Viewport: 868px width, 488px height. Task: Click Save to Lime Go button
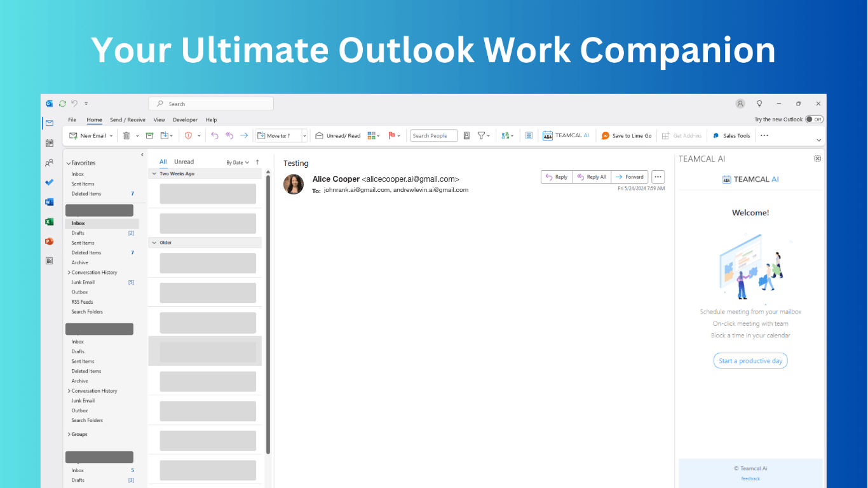[627, 135]
